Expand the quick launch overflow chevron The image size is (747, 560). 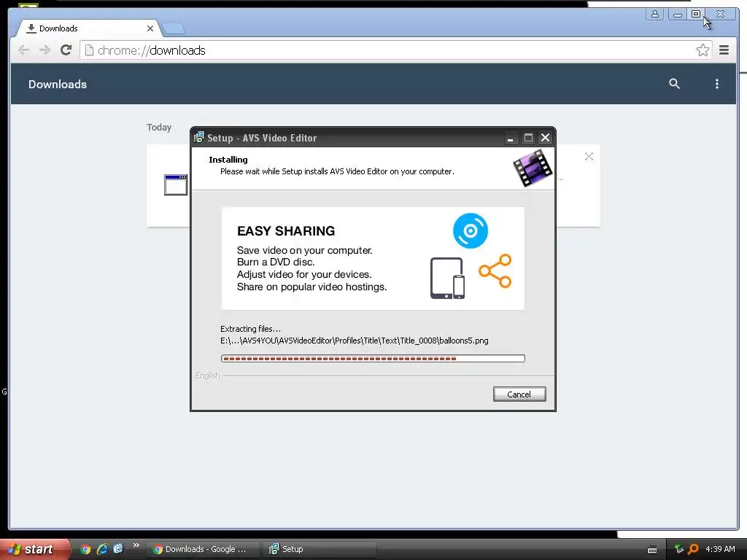click(136, 545)
